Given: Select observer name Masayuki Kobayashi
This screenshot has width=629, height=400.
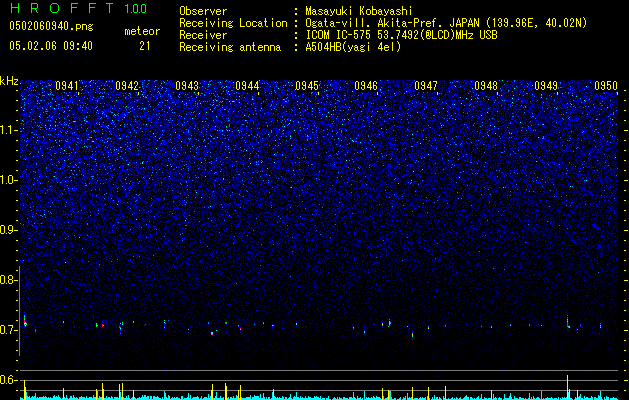Looking at the screenshot, I should tap(359, 11).
